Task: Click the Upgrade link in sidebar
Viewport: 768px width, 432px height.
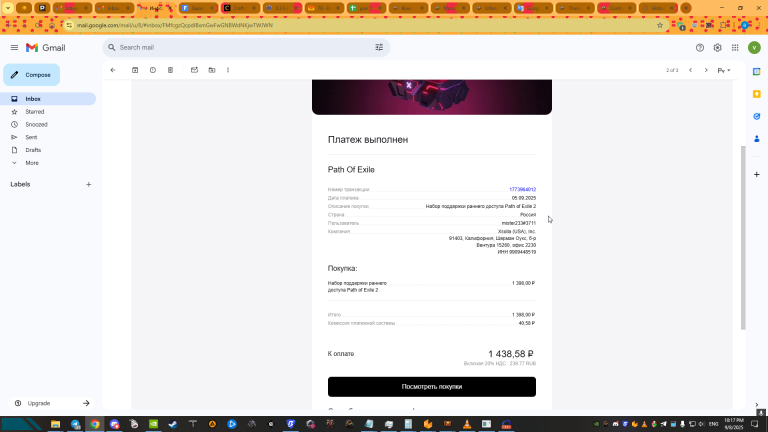Action: coord(51,403)
